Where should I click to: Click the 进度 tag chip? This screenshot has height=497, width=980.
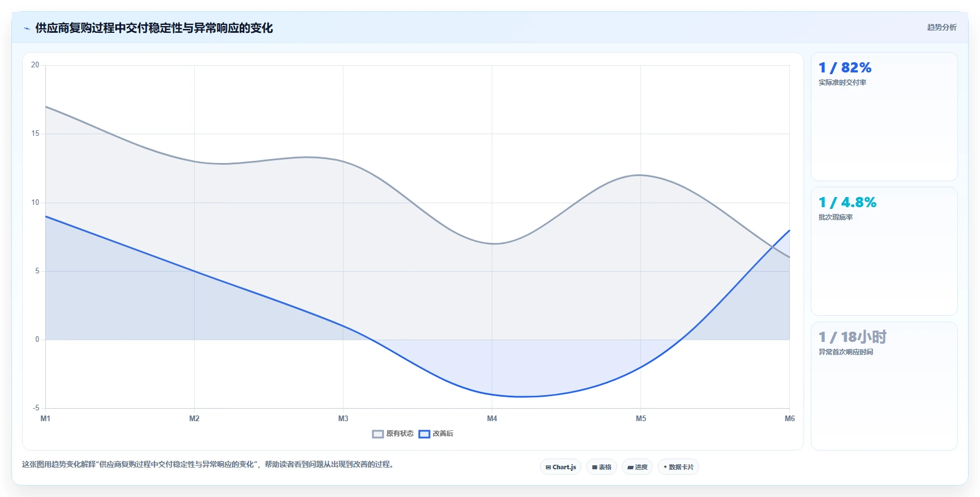(637, 467)
